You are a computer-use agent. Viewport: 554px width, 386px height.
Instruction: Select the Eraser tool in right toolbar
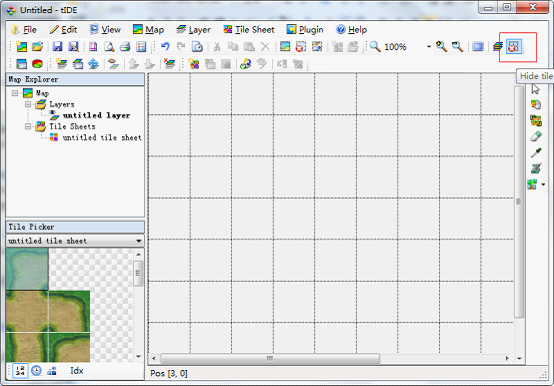point(536,137)
